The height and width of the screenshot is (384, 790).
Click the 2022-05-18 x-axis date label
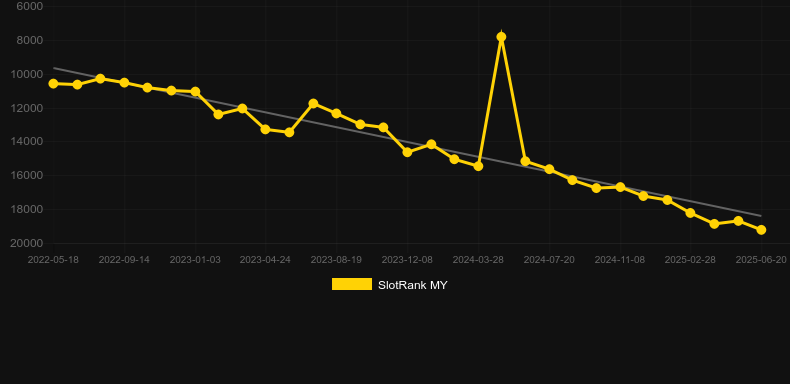[53, 260]
